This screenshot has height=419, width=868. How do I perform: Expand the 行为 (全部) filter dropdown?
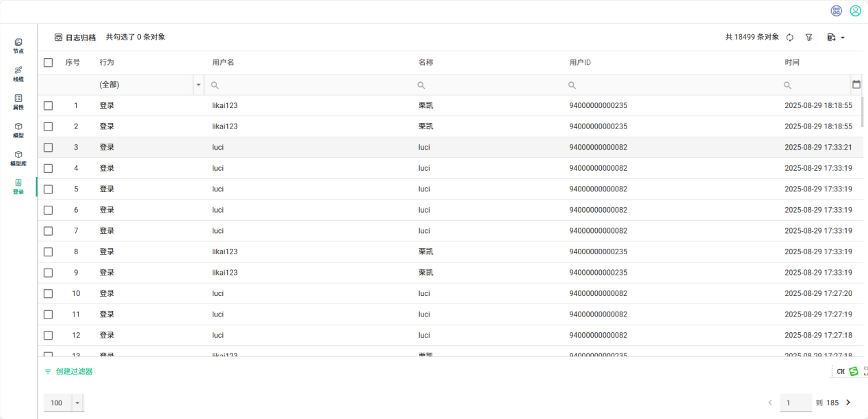pos(199,85)
